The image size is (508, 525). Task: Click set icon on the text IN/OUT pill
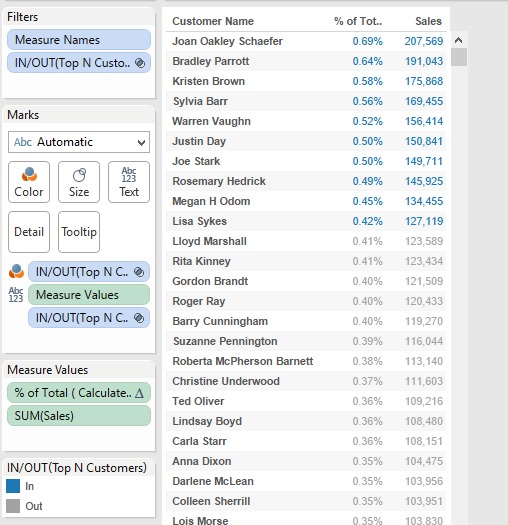point(139,318)
